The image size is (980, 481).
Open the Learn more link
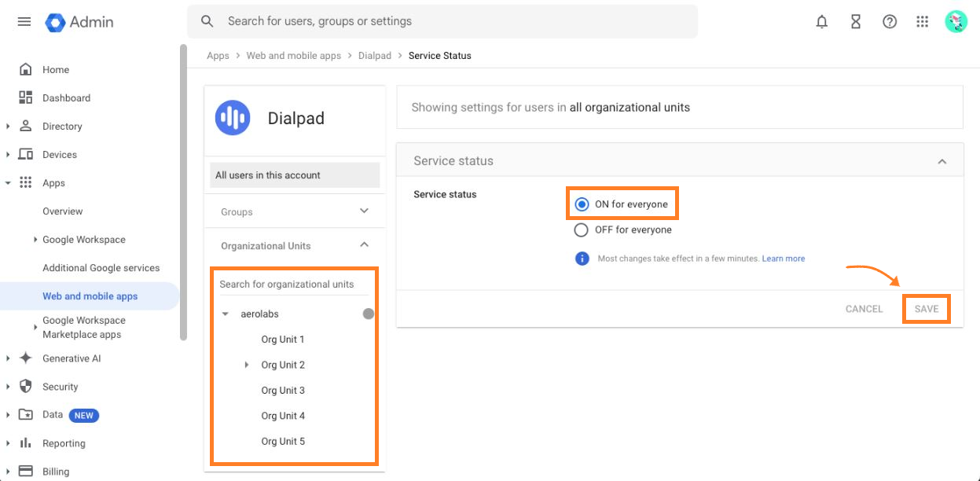click(784, 259)
